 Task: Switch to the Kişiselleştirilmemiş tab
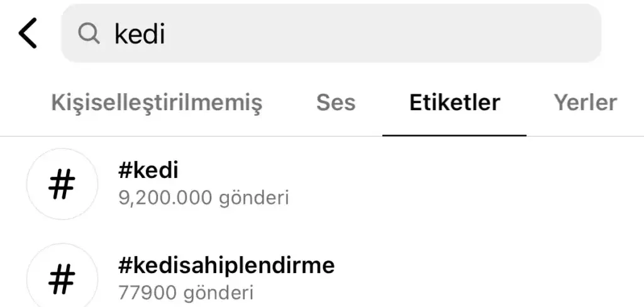pyautogui.click(x=157, y=102)
